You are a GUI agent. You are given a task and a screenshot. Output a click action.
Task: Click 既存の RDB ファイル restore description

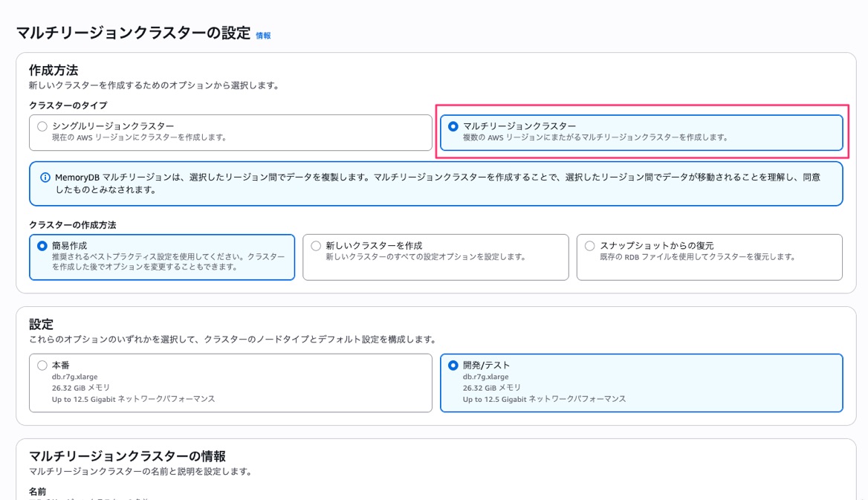(x=699, y=257)
